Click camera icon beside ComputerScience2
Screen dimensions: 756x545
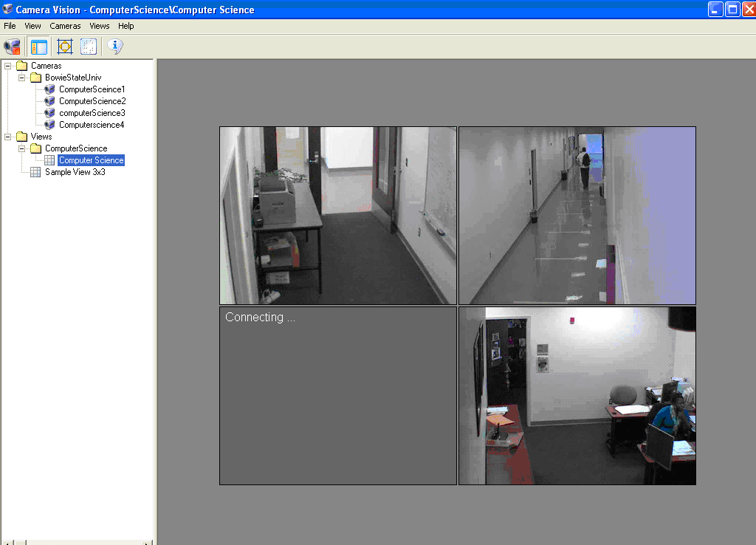coord(49,101)
